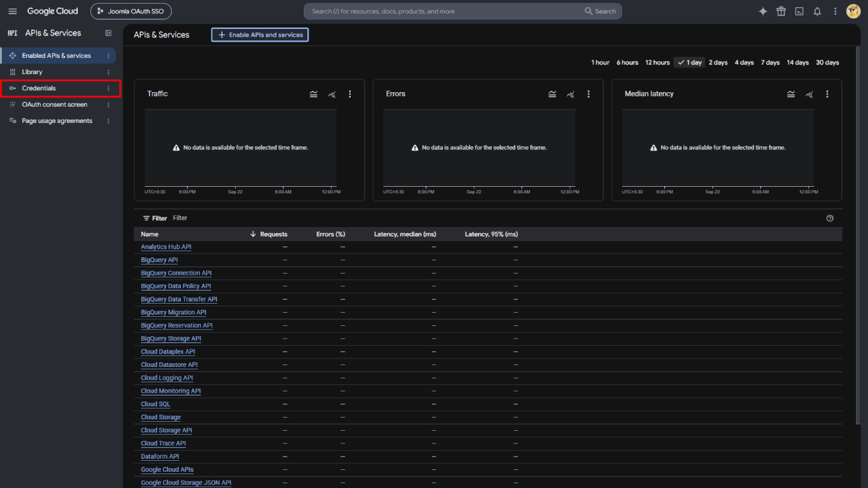Open Cloud Trace API link
The image size is (868, 488).
coord(163,443)
